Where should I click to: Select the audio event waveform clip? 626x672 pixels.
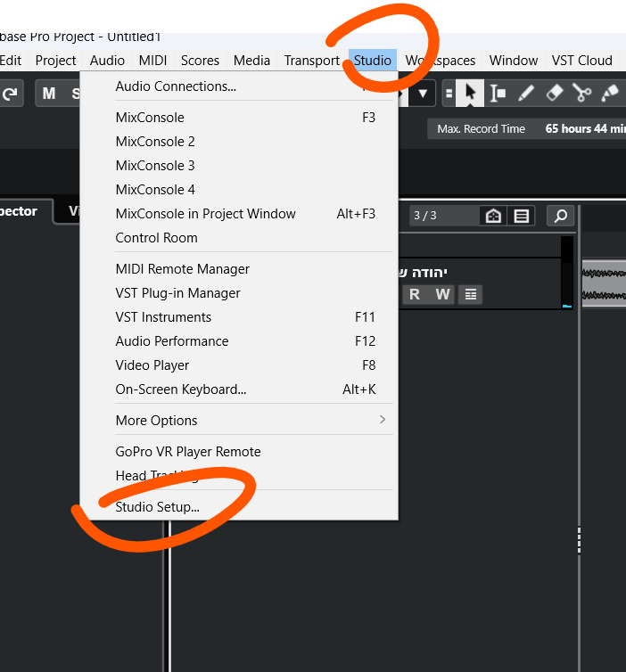[604, 283]
